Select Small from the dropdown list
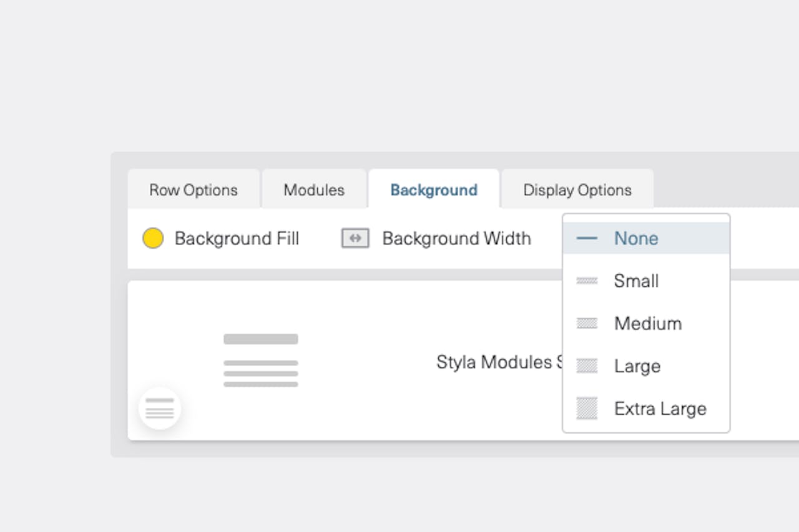 (636, 281)
